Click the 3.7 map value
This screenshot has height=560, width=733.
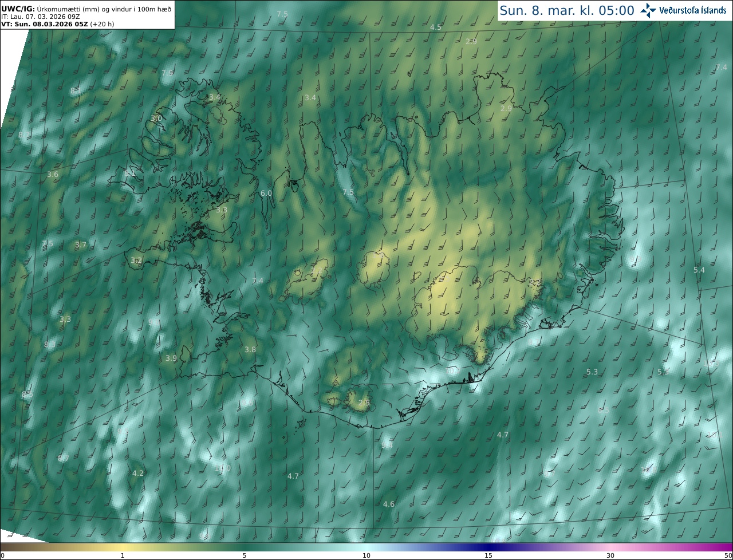pyautogui.click(x=81, y=244)
